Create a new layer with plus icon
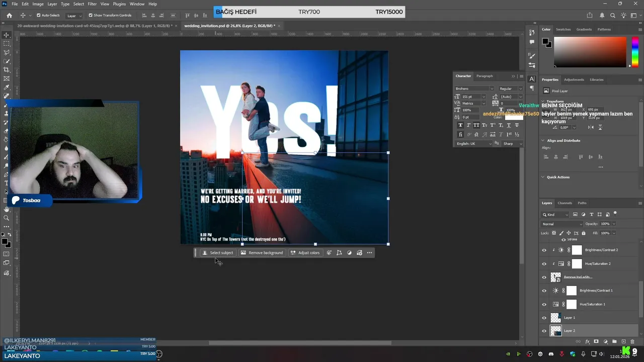Image resolution: width=644 pixels, height=362 pixels. (x=623, y=341)
